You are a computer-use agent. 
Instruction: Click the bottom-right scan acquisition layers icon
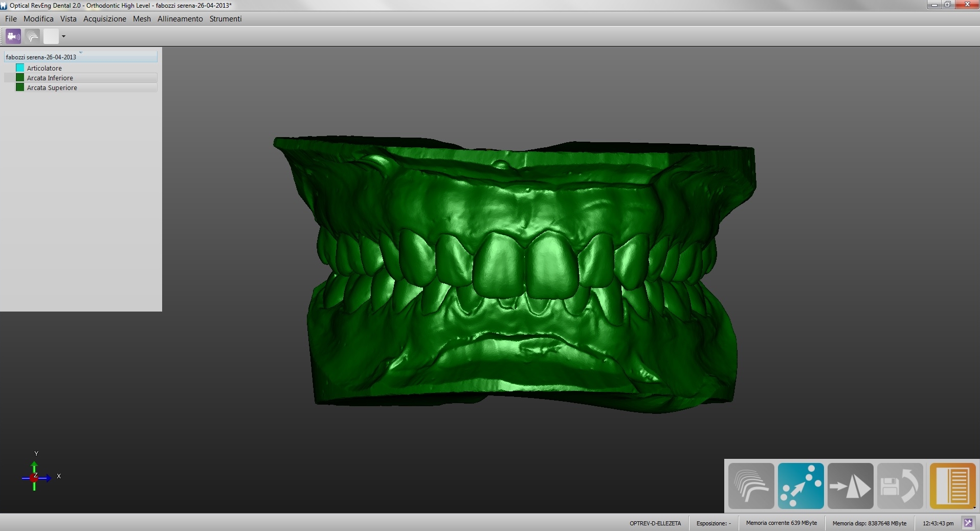[x=751, y=486]
